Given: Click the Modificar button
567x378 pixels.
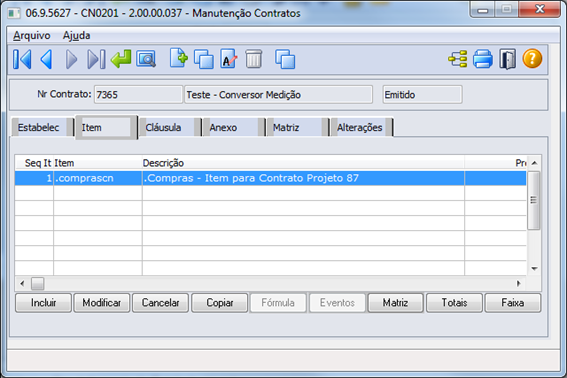Looking at the screenshot, I should 102,303.
